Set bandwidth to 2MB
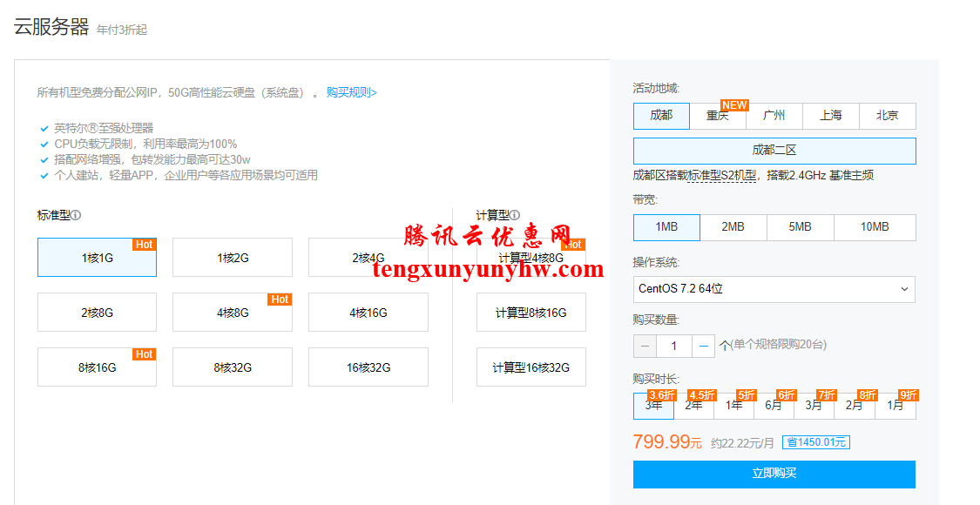980x505 pixels. point(733,227)
